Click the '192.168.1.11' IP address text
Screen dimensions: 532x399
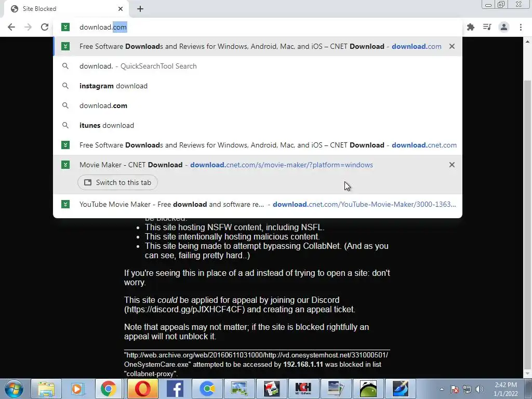pyautogui.click(x=303, y=364)
